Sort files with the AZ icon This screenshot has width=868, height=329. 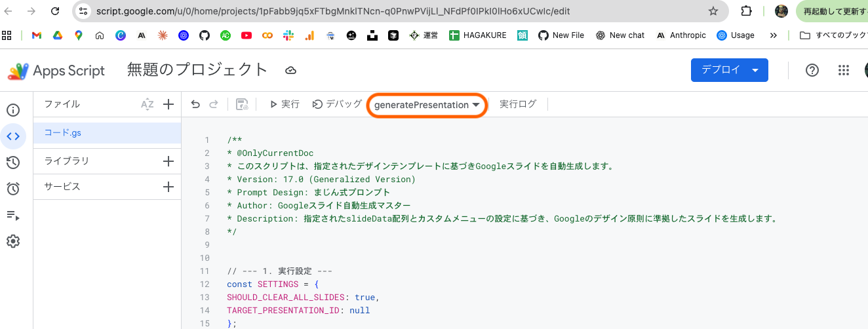pos(148,104)
